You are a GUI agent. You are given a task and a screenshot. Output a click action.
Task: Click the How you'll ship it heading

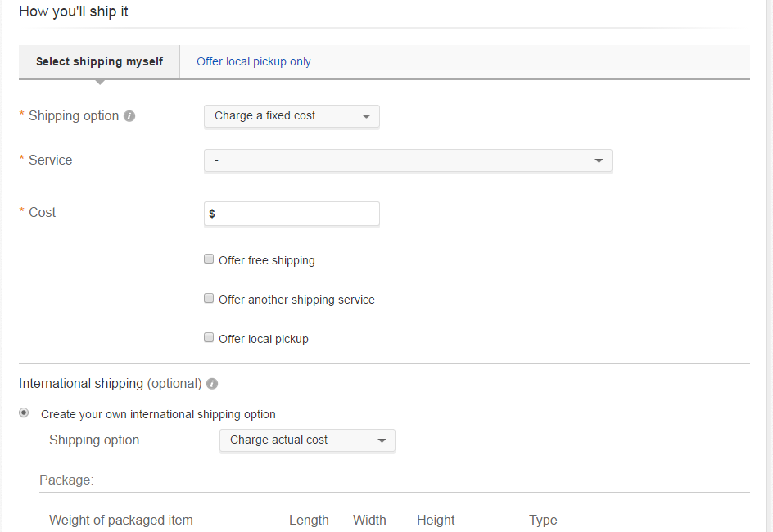(x=74, y=11)
